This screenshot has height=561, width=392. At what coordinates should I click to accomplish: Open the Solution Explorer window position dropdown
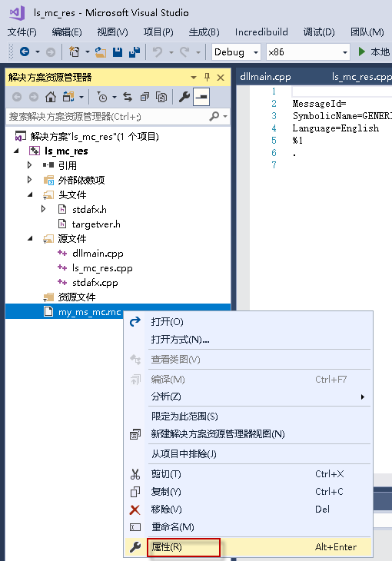coord(194,78)
